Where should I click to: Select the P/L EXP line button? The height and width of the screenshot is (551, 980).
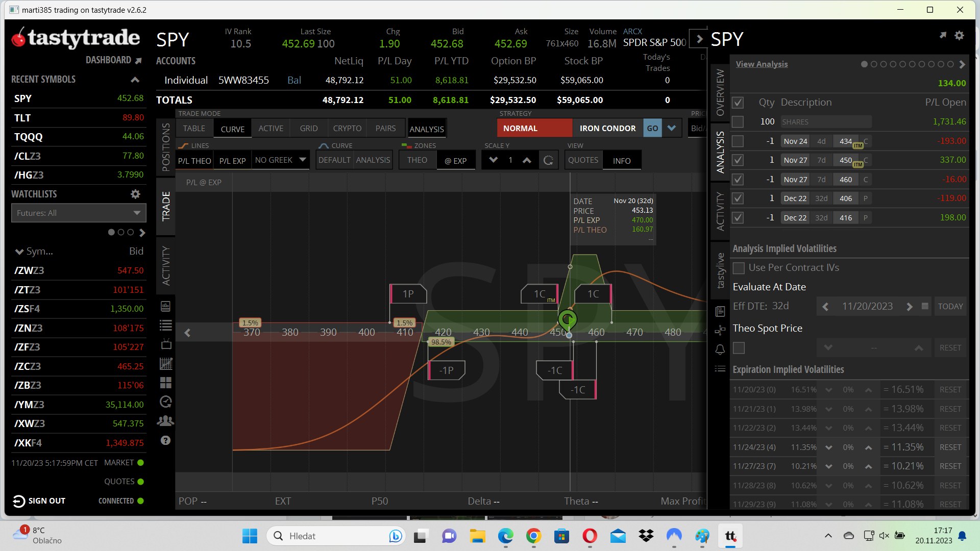point(232,161)
